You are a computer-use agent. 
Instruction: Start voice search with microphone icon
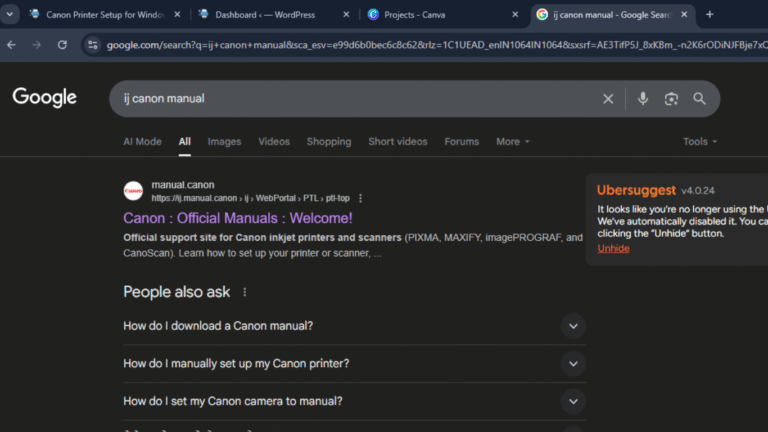643,98
